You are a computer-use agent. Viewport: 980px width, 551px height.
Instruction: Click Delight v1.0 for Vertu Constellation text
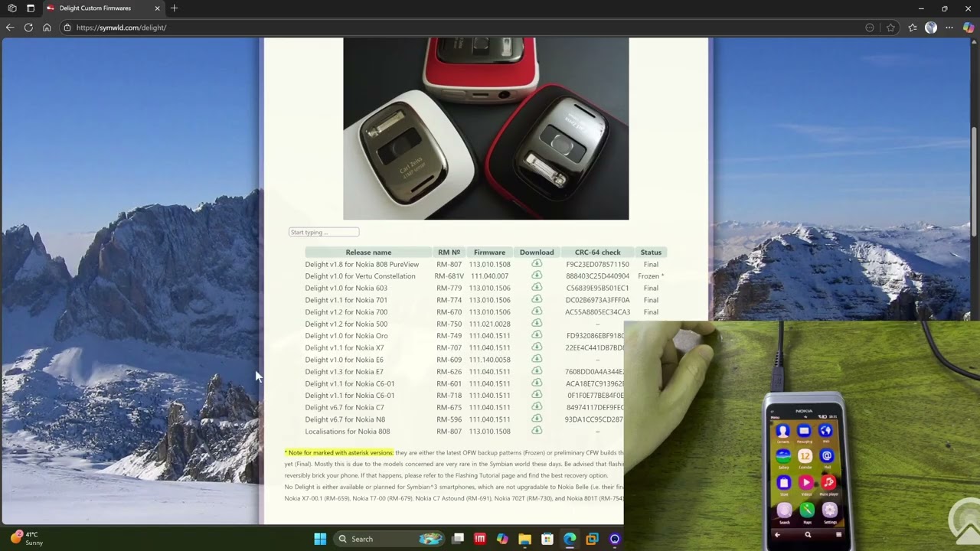pos(360,276)
